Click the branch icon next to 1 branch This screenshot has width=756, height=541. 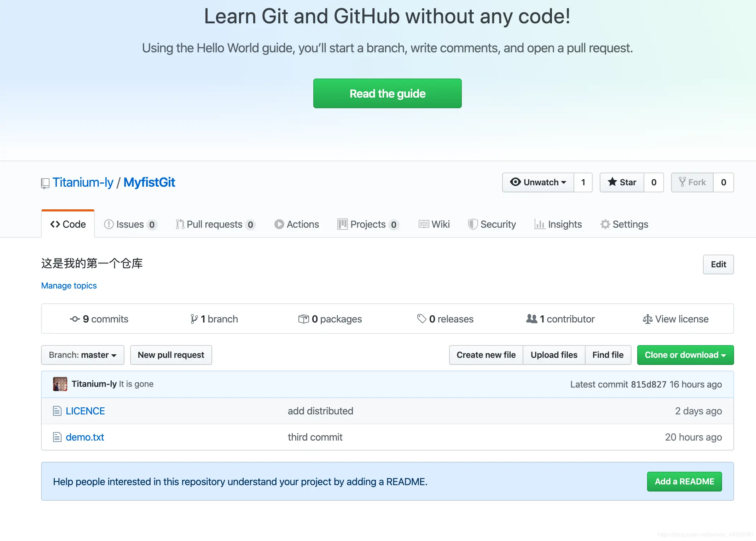(x=194, y=319)
